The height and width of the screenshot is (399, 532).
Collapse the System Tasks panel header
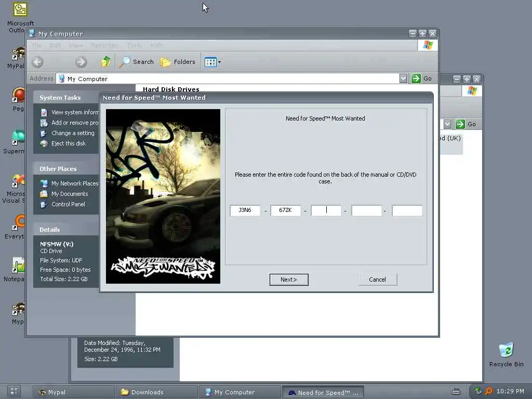[x=66, y=98]
